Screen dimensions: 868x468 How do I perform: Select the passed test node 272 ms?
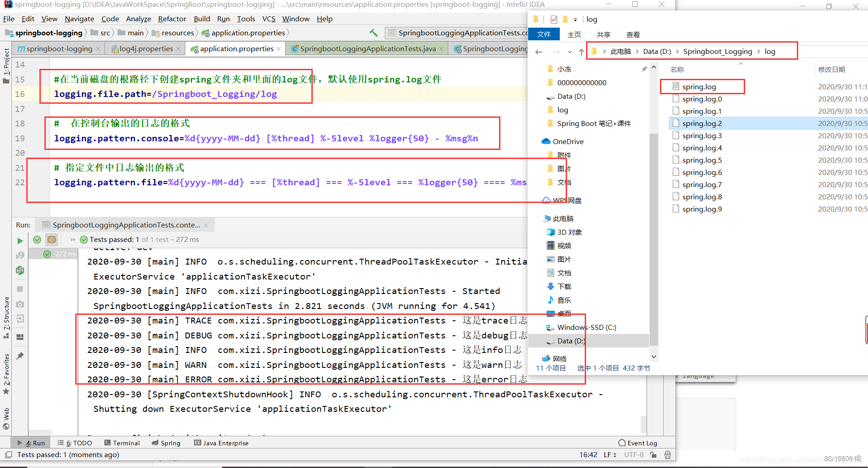point(53,254)
